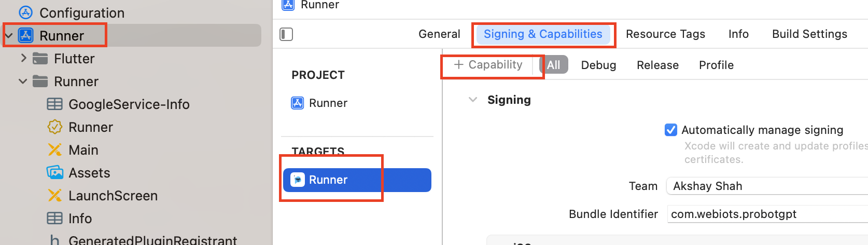This screenshot has height=245, width=868.
Task: Click the Runner project icon in navigator
Action: pyautogui.click(x=26, y=36)
